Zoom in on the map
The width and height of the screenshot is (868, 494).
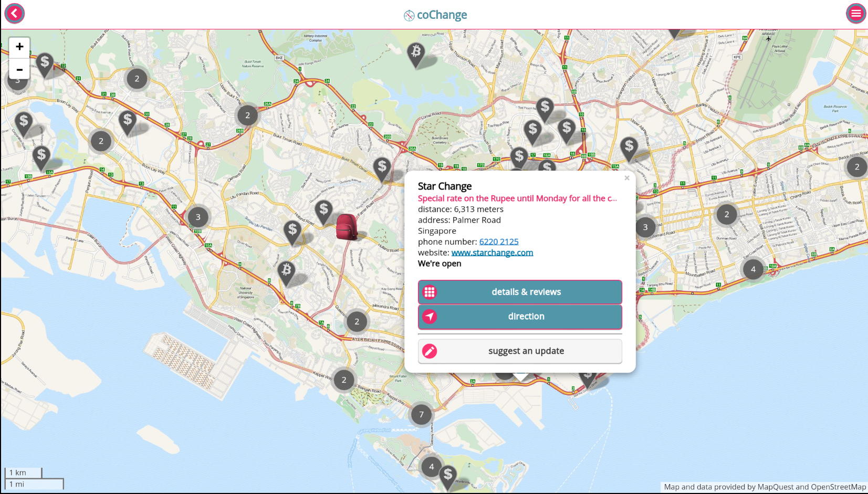[x=19, y=47]
